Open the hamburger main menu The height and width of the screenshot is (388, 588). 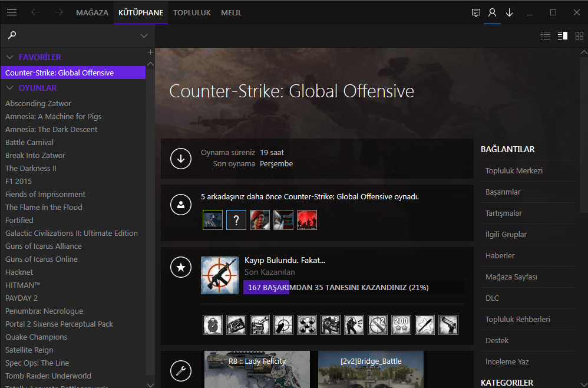12,12
